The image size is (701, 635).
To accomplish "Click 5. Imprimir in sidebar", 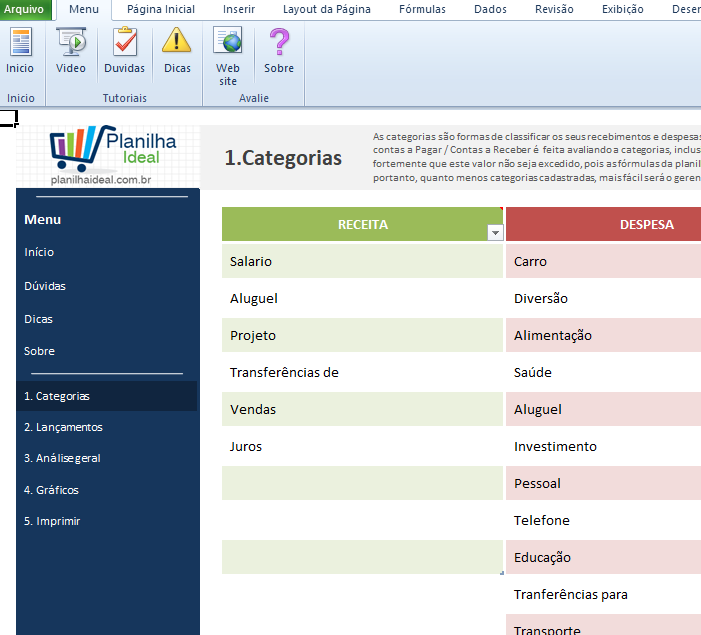I will pos(52,521).
